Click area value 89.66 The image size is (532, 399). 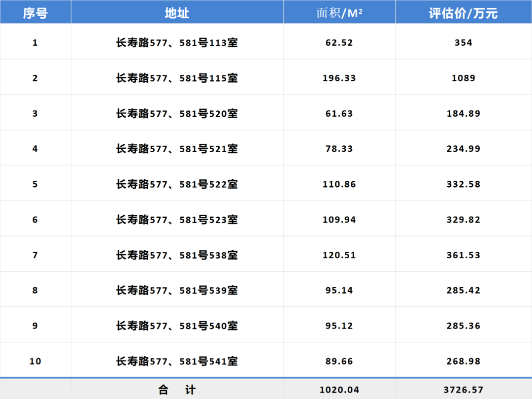pyautogui.click(x=339, y=361)
